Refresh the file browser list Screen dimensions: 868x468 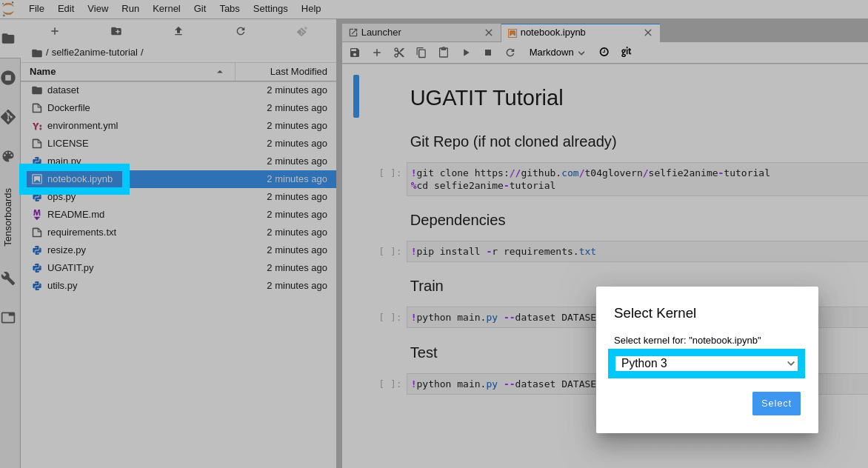(240, 31)
